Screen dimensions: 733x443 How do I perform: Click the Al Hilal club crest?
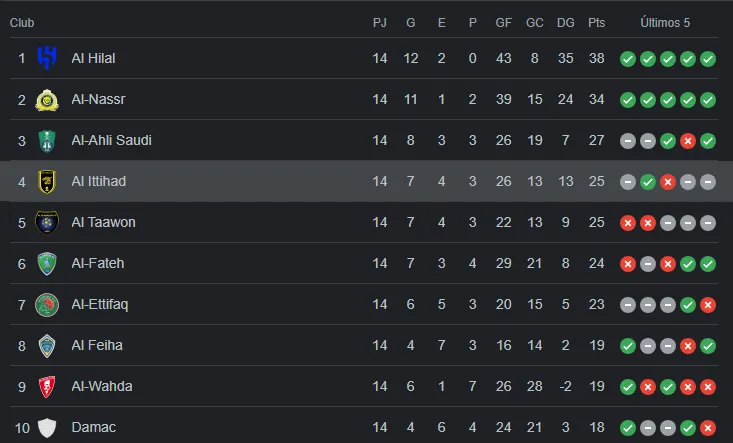(47, 58)
